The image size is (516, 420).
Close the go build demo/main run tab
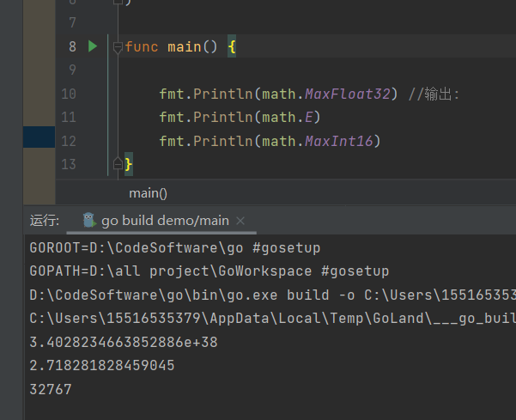tap(240, 221)
